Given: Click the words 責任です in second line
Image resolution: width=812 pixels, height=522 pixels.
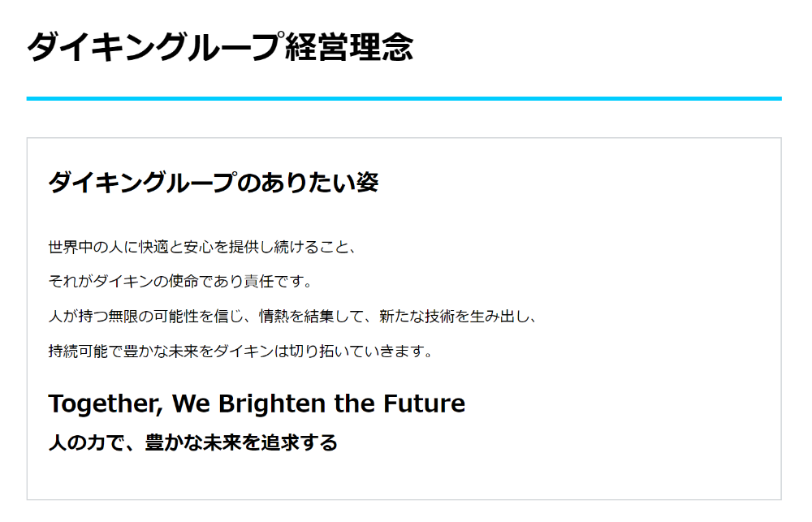Looking at the screenshot, I should 274,282.
